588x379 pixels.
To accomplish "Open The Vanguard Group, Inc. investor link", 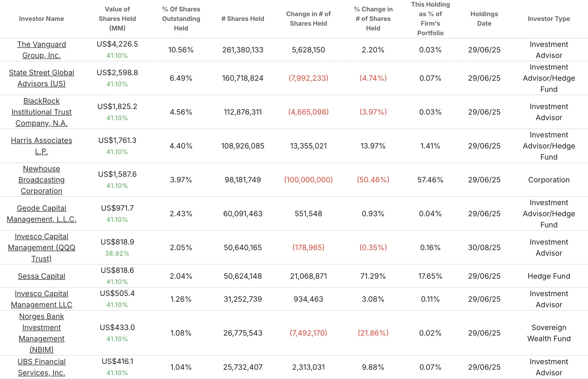I will pyautogui.click(x=42, y=50).
